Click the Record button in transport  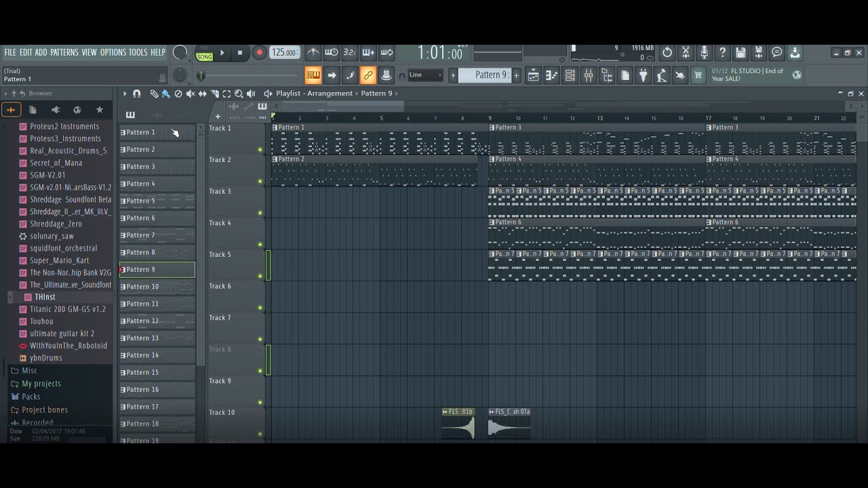click(x=259, y=53)
